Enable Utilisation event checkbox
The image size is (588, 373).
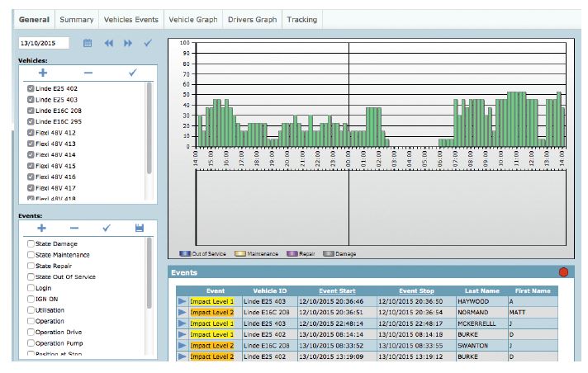click(31, 310)
